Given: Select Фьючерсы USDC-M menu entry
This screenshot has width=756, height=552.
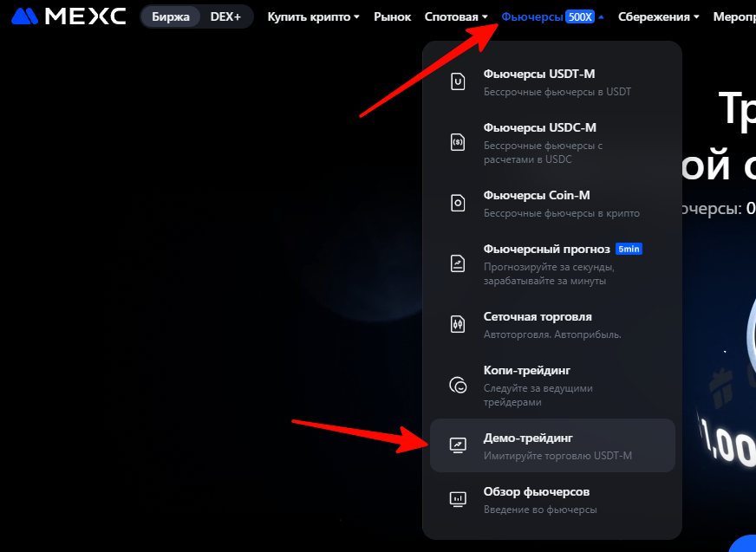Looking at the screenshot, I should tap(552, 143).
